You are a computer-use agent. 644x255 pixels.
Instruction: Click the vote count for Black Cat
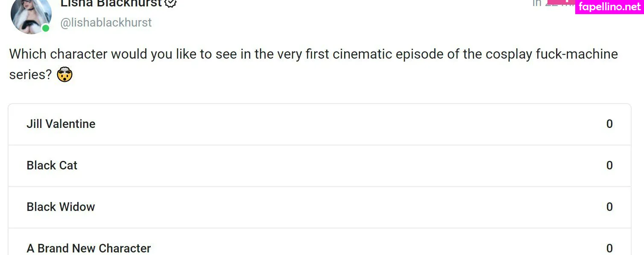pos(609,166)
